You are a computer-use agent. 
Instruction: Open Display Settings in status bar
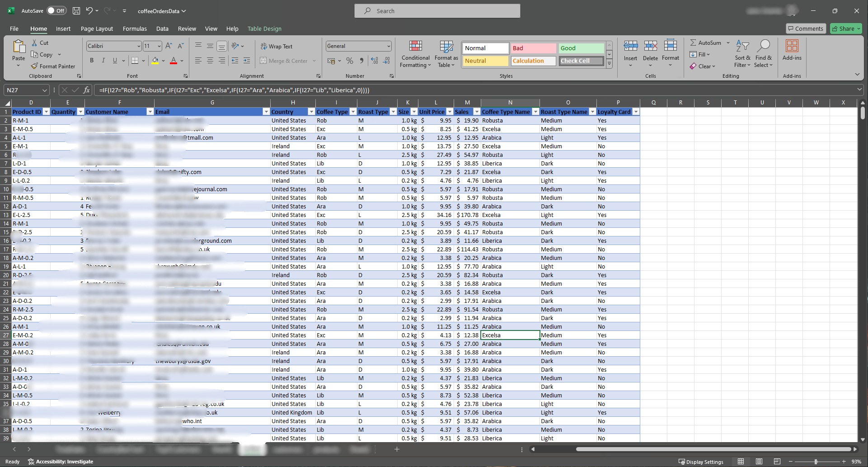(701, 462)
